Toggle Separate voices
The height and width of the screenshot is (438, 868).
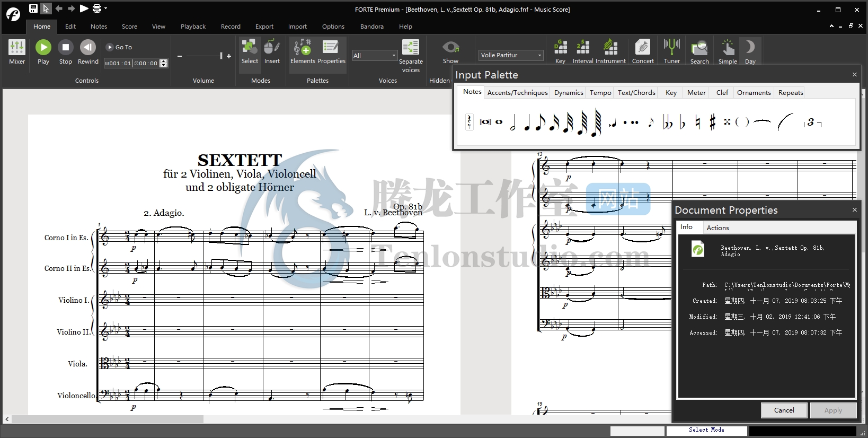click(411, 56)
